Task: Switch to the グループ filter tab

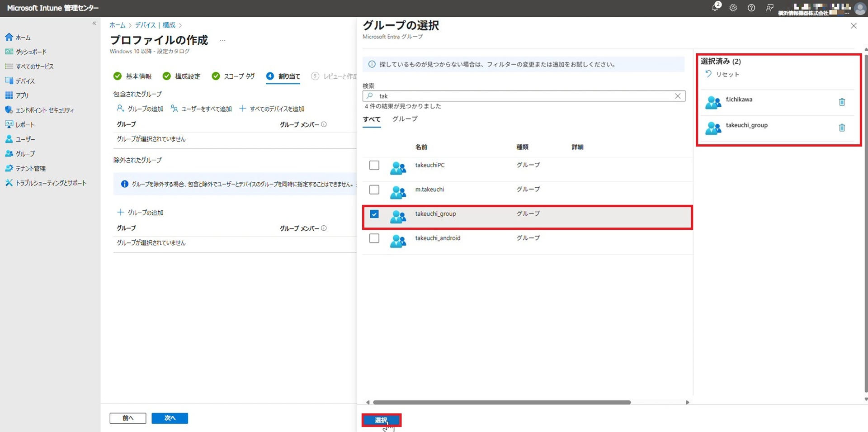Action: click(405, 119)
